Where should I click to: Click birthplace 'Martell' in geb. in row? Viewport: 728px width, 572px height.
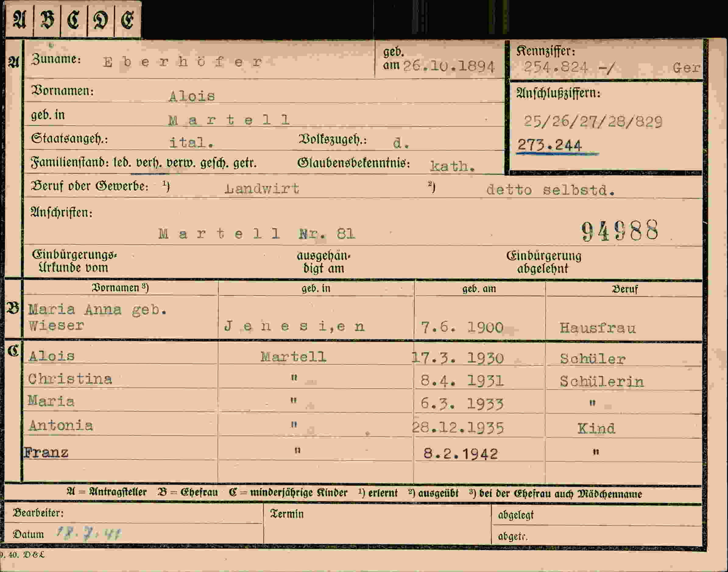(229, 120)
